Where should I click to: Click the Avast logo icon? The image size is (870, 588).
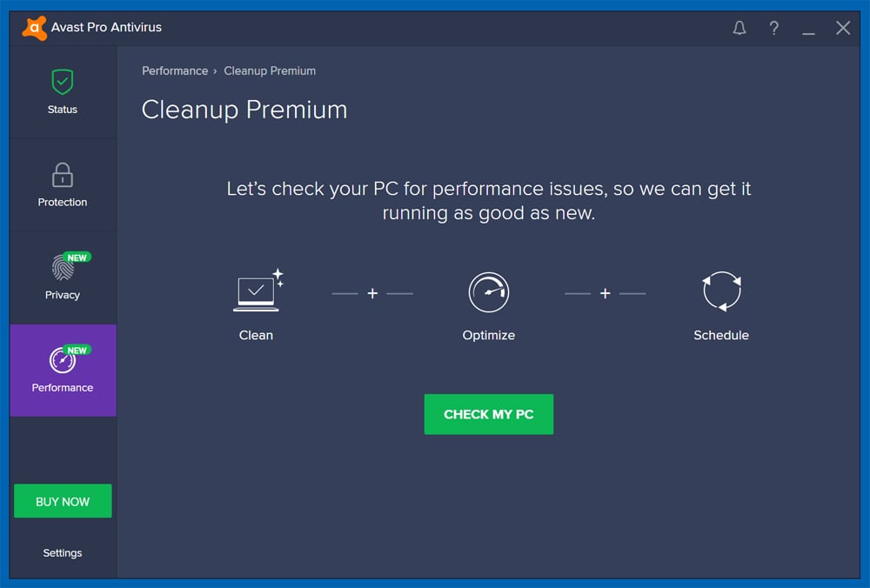(34, 27)
